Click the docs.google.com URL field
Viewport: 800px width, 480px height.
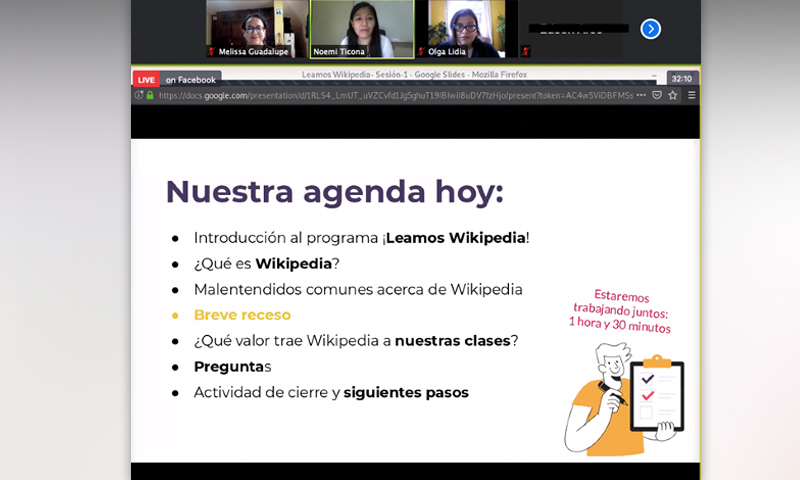tap(395, 95)
